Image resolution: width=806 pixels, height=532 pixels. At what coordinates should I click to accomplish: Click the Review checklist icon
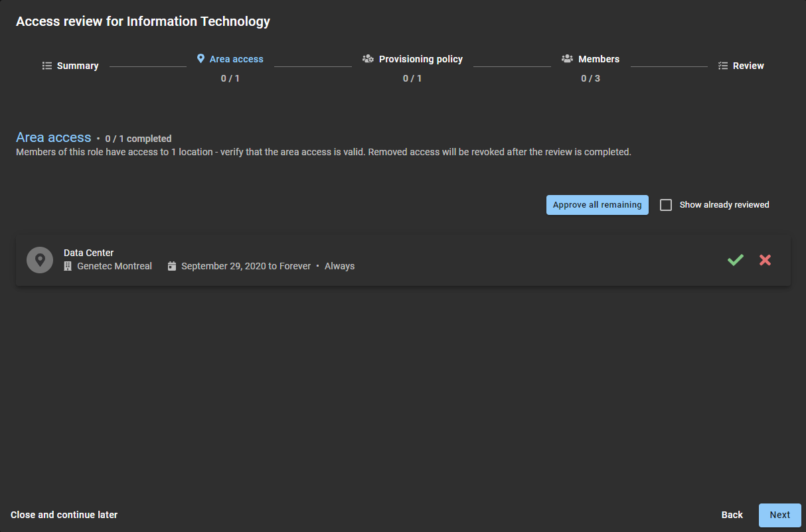click(723, 66)
